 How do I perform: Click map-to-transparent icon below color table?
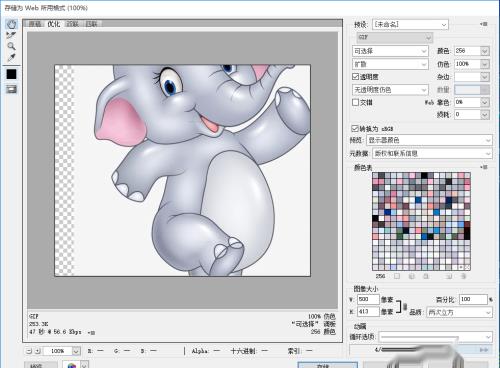397,276
